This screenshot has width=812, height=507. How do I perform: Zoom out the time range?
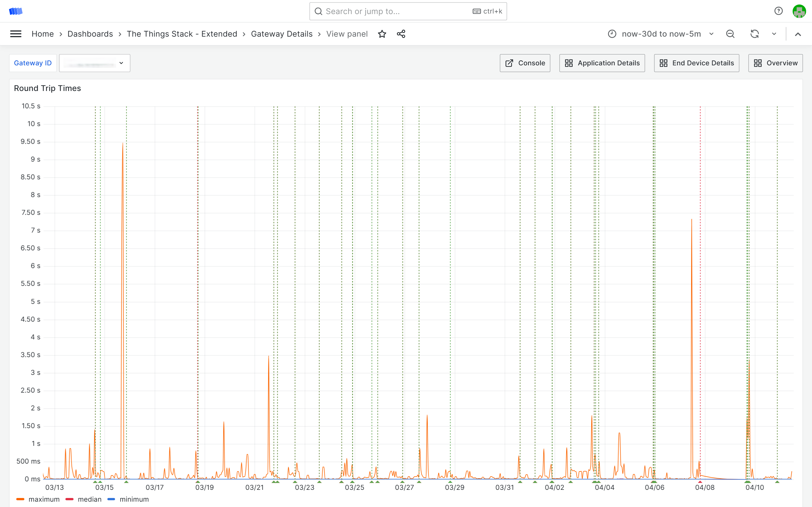[x=730, y=34]
